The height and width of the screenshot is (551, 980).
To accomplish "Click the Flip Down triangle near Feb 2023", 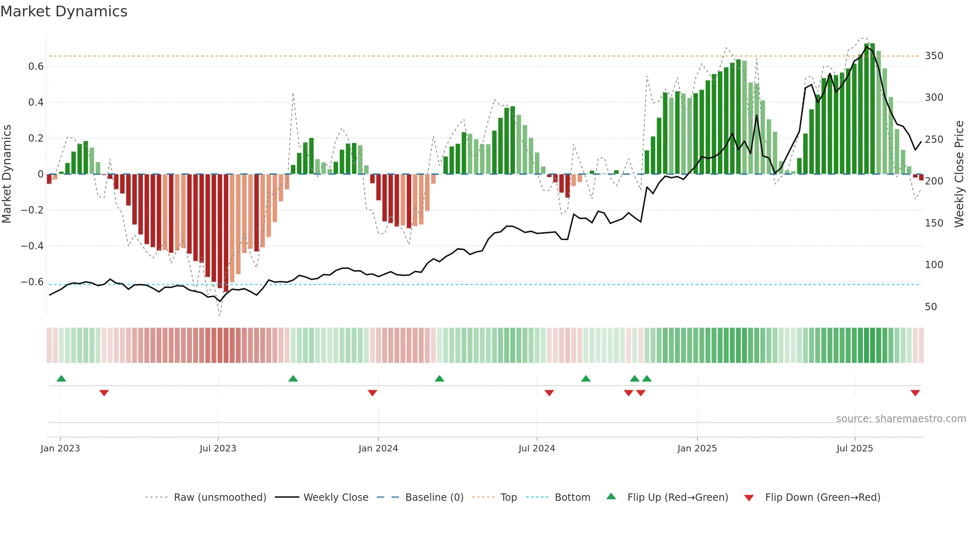I will [104, 393].
